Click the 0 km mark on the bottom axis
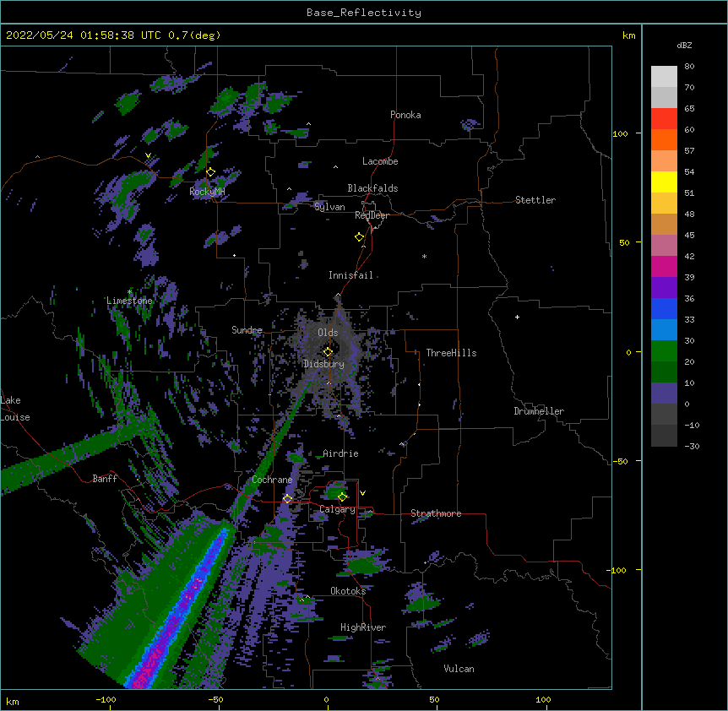Viewport: 728px width, 711px height. [x=326, y=699]
